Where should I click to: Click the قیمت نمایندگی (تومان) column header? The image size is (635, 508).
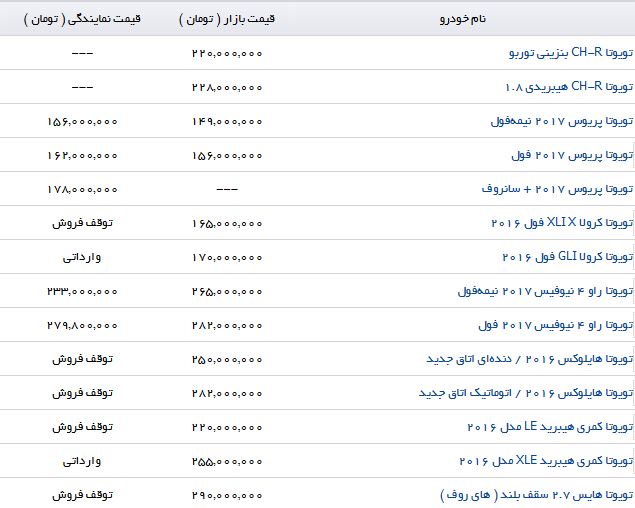[82, 19]
